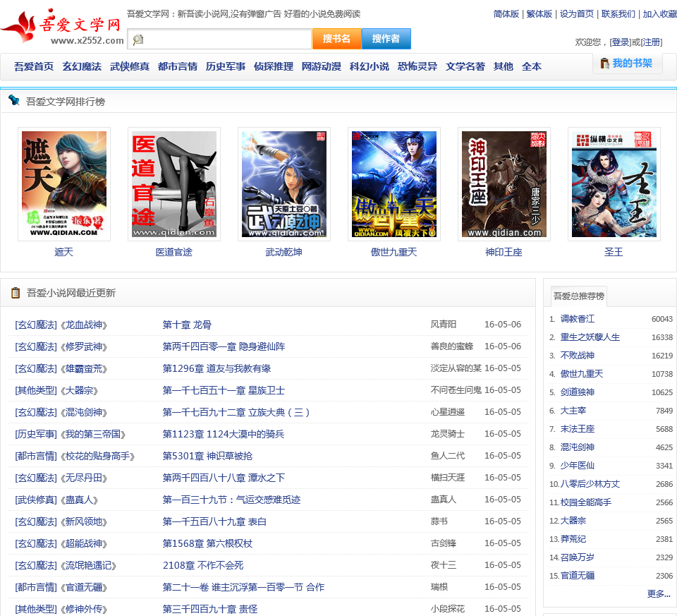Click 设为首页 link
Image resolution: width=677 pixels, height=616 pixels.
(577, 14)
